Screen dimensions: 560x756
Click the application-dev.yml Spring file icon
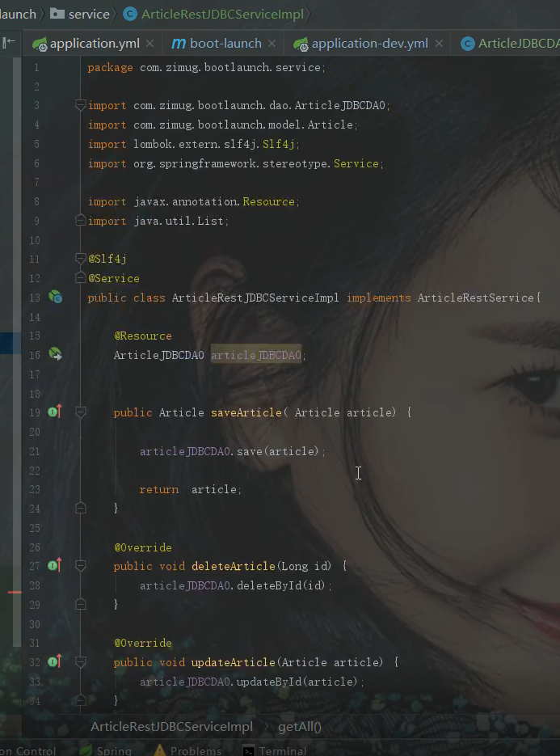(x=301, y=44)
